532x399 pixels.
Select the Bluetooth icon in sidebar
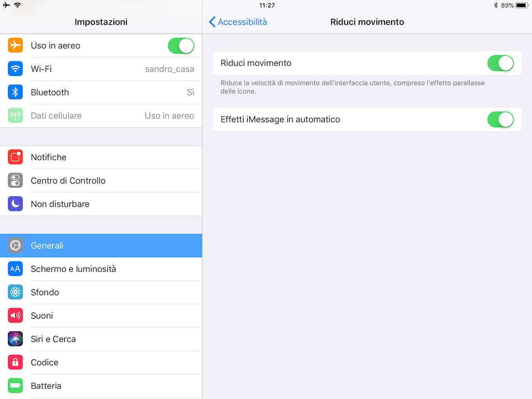tap(15, 92)
